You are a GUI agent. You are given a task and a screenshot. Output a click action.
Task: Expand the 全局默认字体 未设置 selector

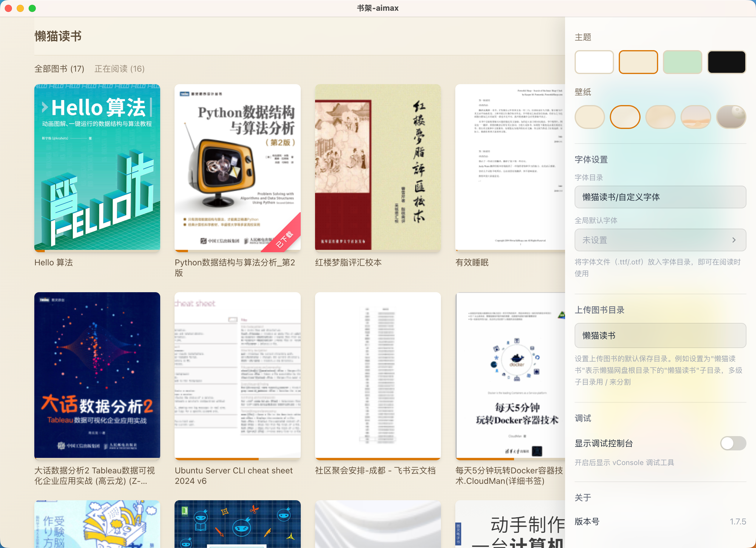point(660,240)
